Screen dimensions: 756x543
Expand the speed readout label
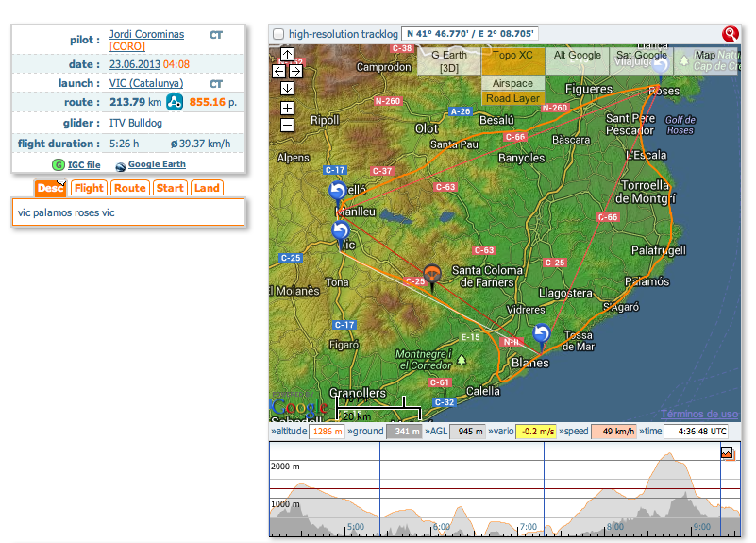click(578, 432)
